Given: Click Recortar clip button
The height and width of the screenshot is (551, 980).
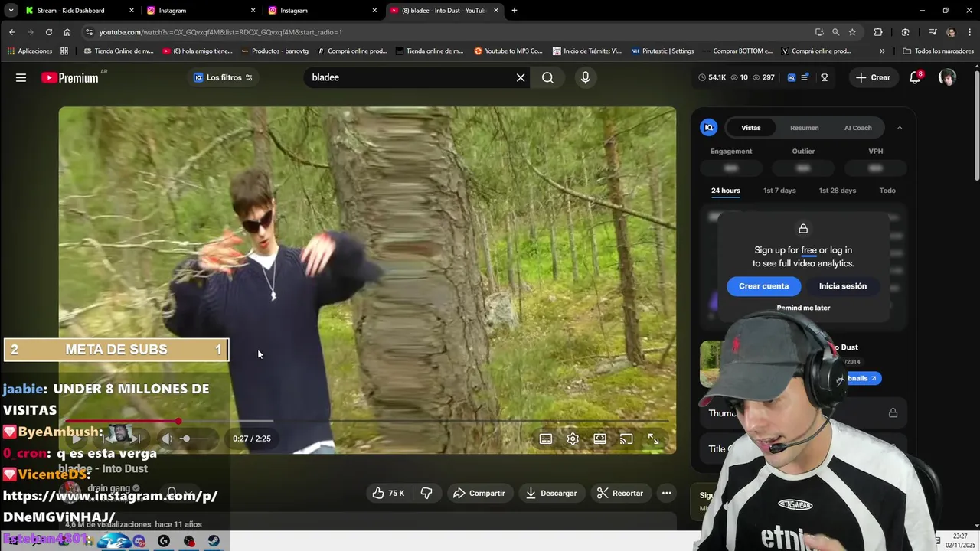Looking at the screenshot, I should pos(620,494).
